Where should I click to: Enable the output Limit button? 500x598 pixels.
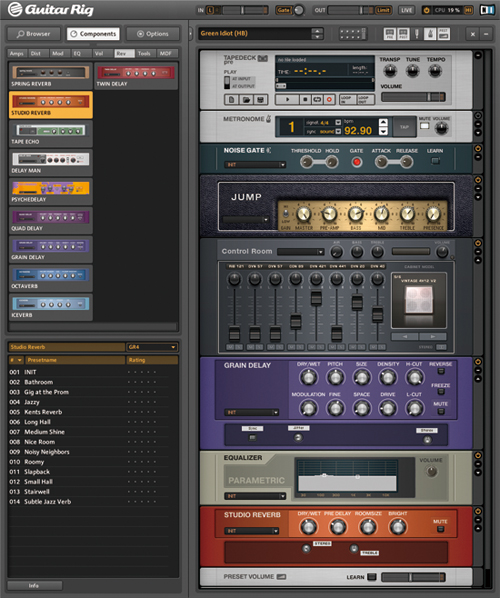point(383,10)
